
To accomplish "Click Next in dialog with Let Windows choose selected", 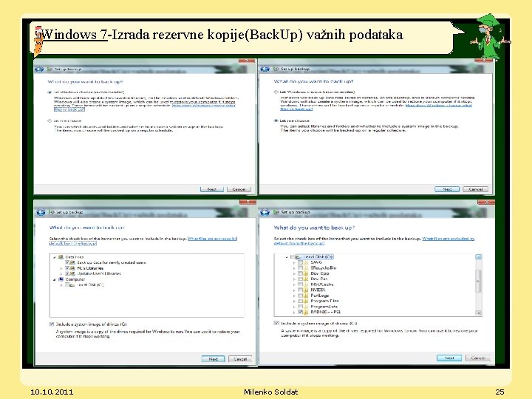I will tap(212, 189).
